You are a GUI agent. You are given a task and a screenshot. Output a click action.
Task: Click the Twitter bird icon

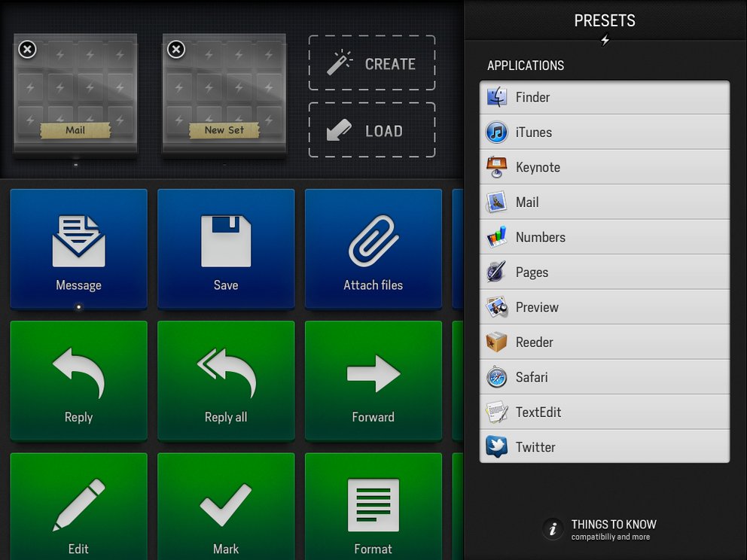click(x=496, y=447)
